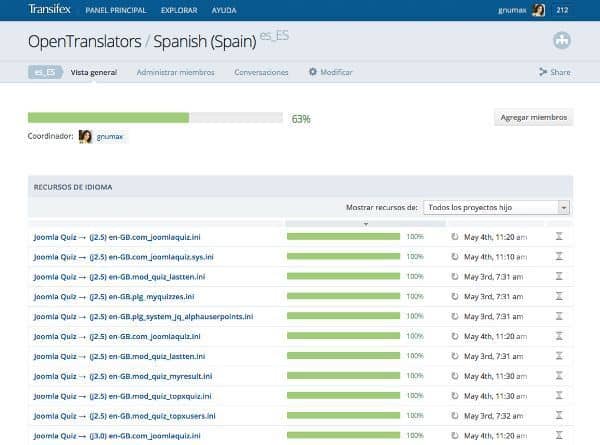Open PANEL PRINCIPAL in the top menu
600x445 pixels.
[x=116, y=10]
